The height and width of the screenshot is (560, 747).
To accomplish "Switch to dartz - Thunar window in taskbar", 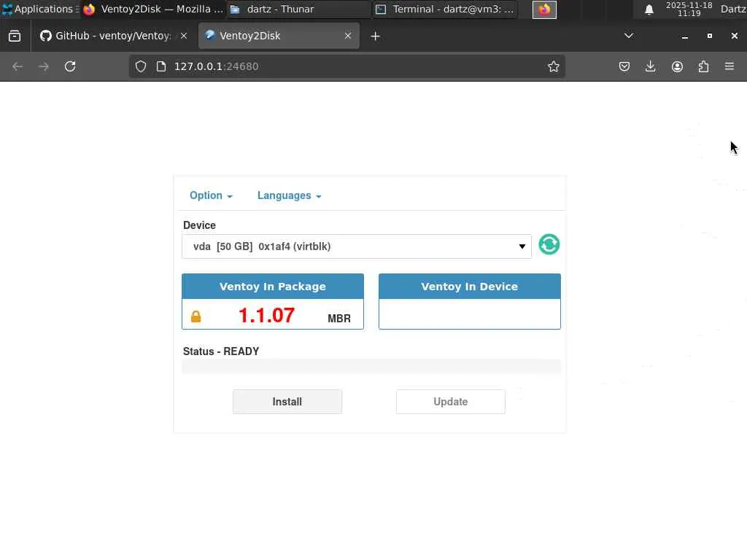I will point(298,9).
